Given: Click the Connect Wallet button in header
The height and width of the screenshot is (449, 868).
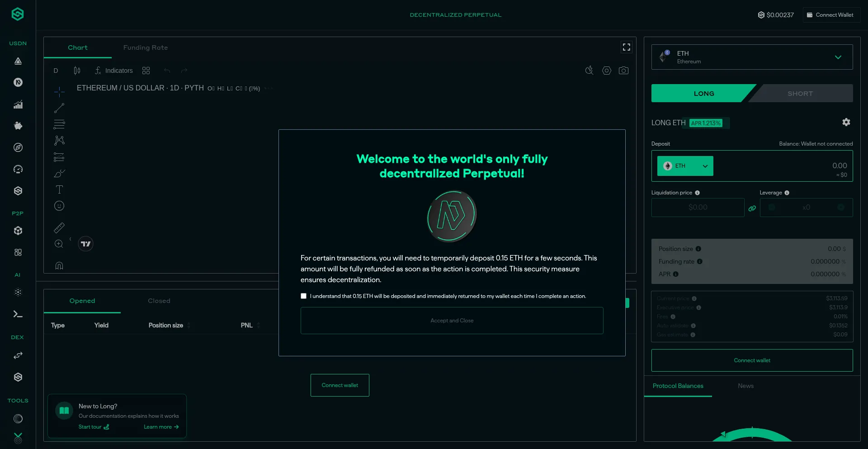Looking at the screenshot, I should pyautogui.click(x=831, y=15).
